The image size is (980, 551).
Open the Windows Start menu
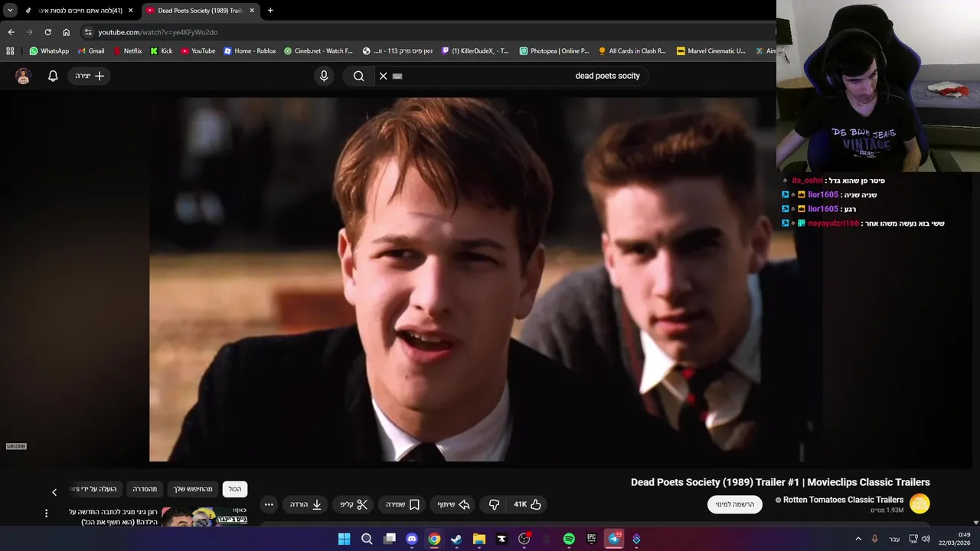pos(345,539)
